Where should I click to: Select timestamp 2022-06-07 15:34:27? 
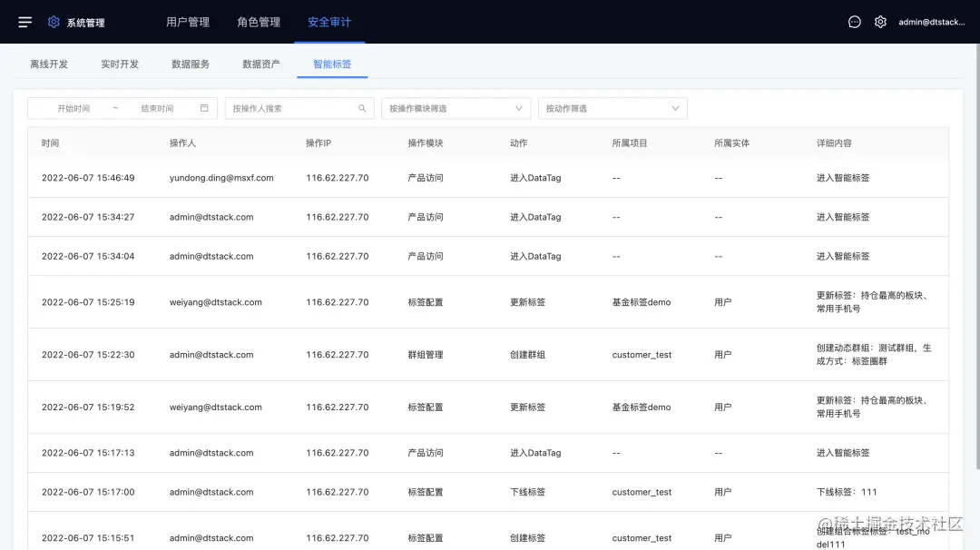point(88,217)
